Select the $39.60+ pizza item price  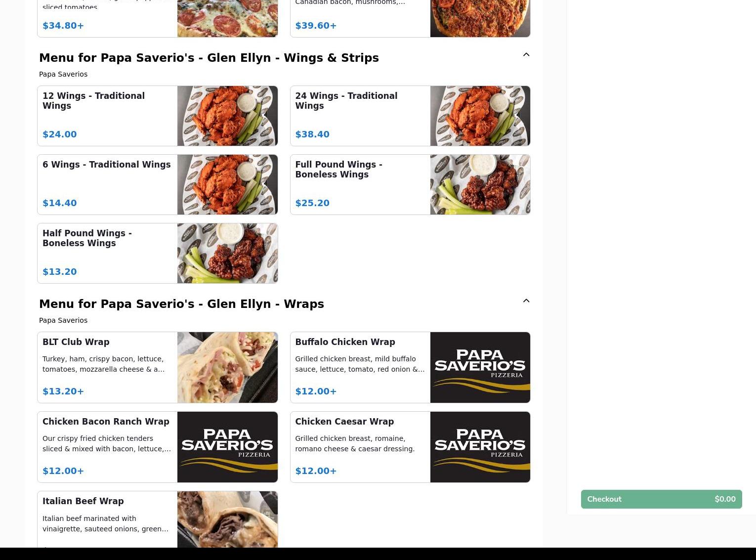point(316,26)
